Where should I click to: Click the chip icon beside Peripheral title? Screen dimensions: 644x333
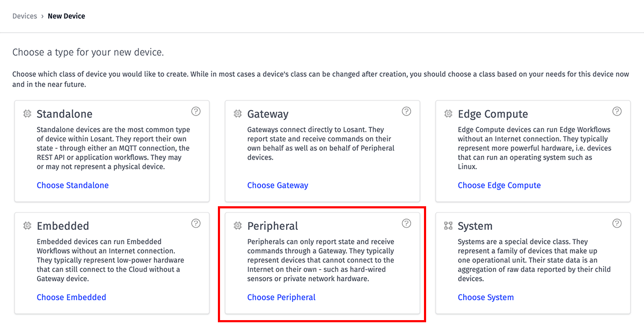click(x=238, y=226)
